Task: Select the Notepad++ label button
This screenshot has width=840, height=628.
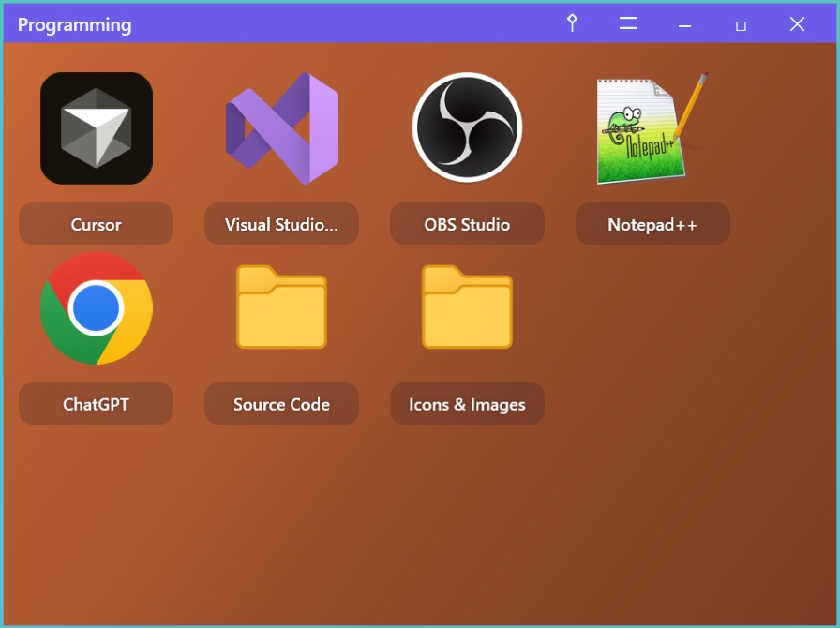Action: tap(652, 224)
